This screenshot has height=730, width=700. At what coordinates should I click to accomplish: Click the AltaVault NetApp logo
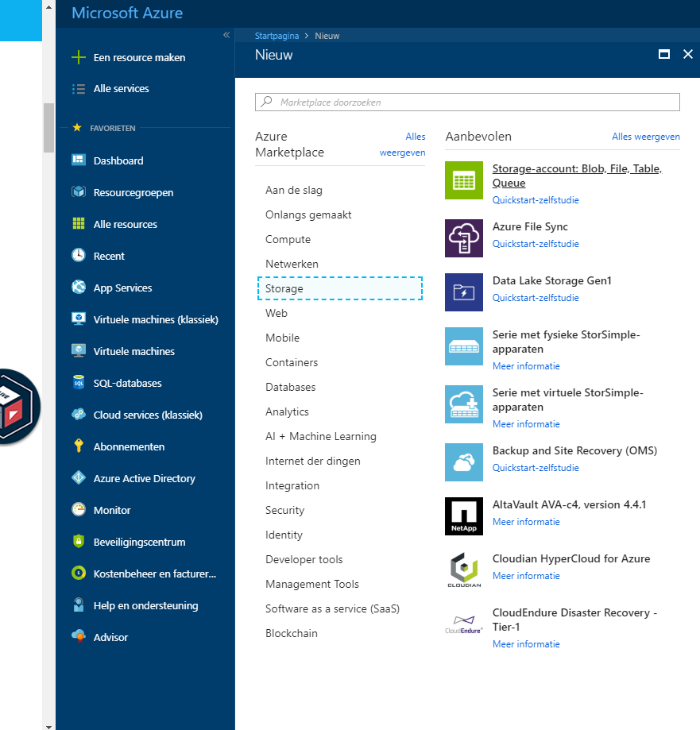coord(464,516)
